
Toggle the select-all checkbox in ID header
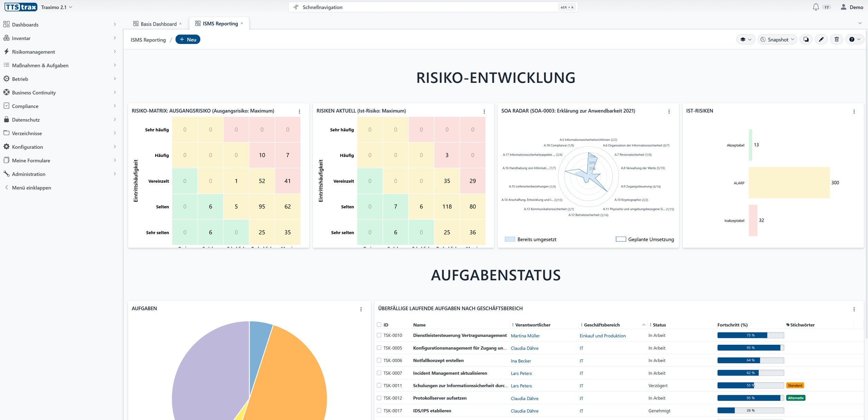click(379, 325)
